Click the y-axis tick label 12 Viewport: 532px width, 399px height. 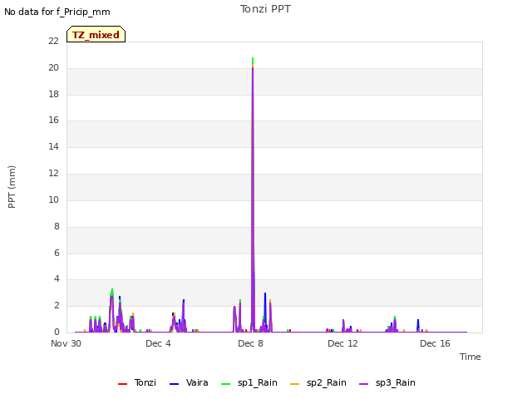[53, 174]
